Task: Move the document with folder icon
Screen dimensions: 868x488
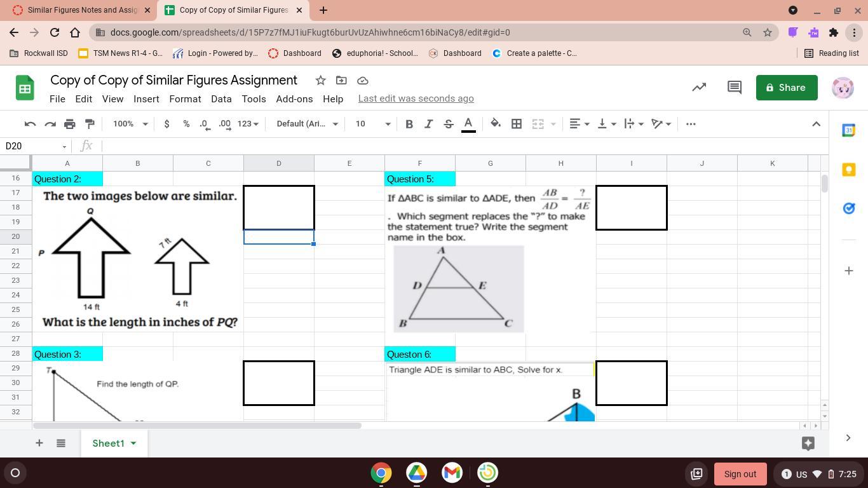Action: click(341, 81)
